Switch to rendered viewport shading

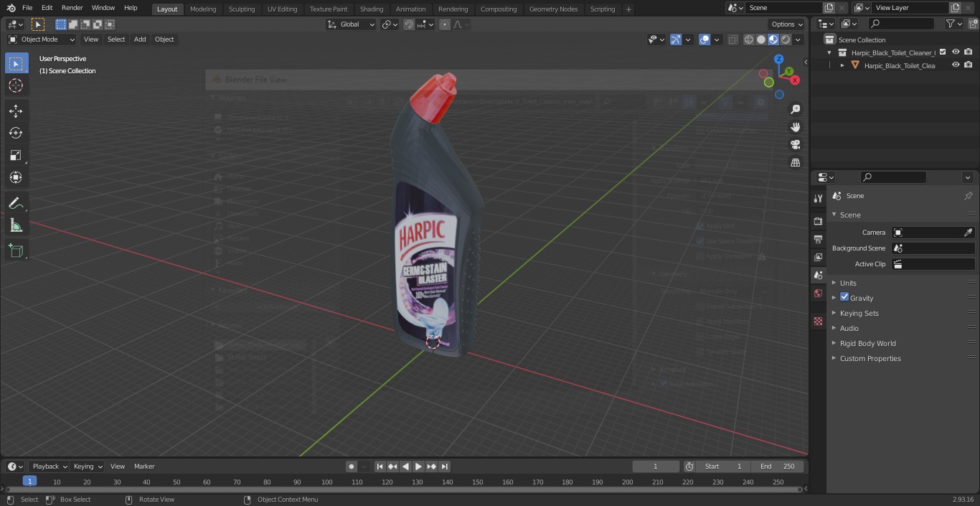(786, 39)
